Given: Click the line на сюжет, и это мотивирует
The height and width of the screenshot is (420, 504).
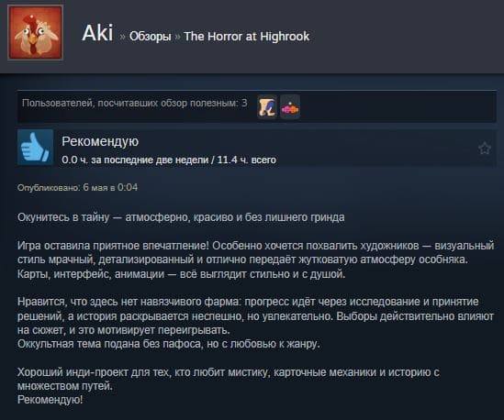Looking at the screenshot, I should pyautogui.click(x=124, y=330).
